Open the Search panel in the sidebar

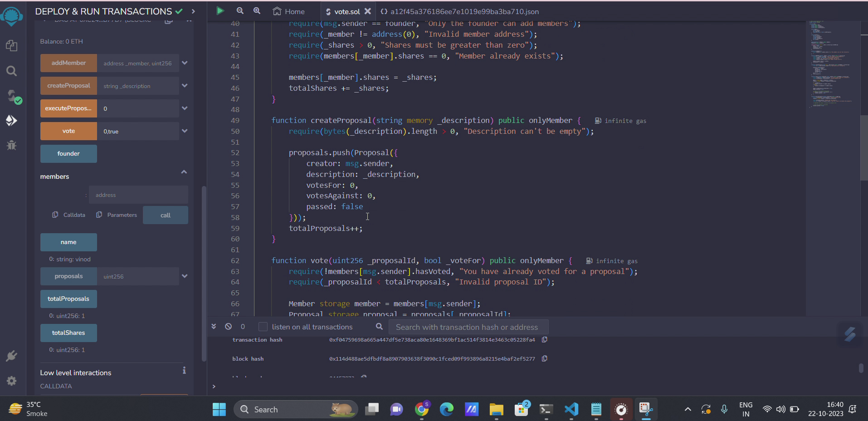pos(11,71)
